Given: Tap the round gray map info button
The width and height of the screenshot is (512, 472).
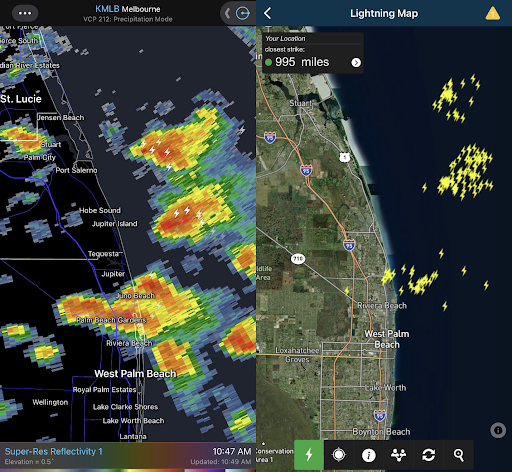Looking at the screenshot, I should pyautogui.click(x=498, y=430).
